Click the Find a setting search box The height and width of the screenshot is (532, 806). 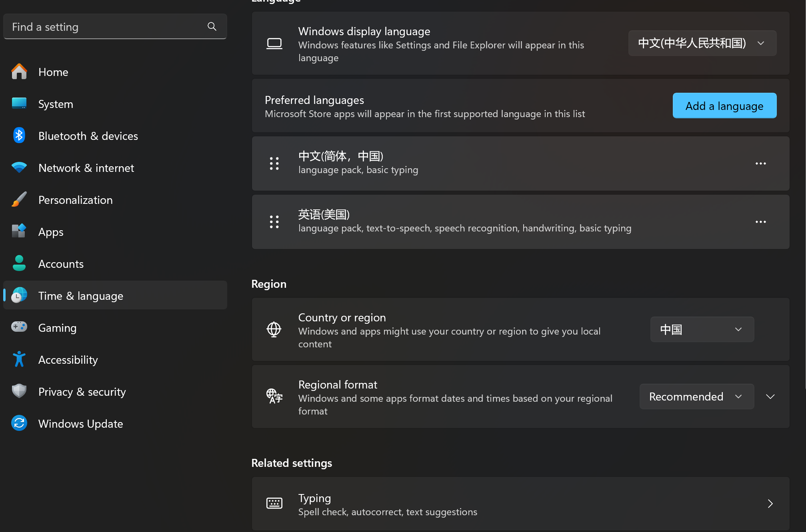(x=115, y=26)
